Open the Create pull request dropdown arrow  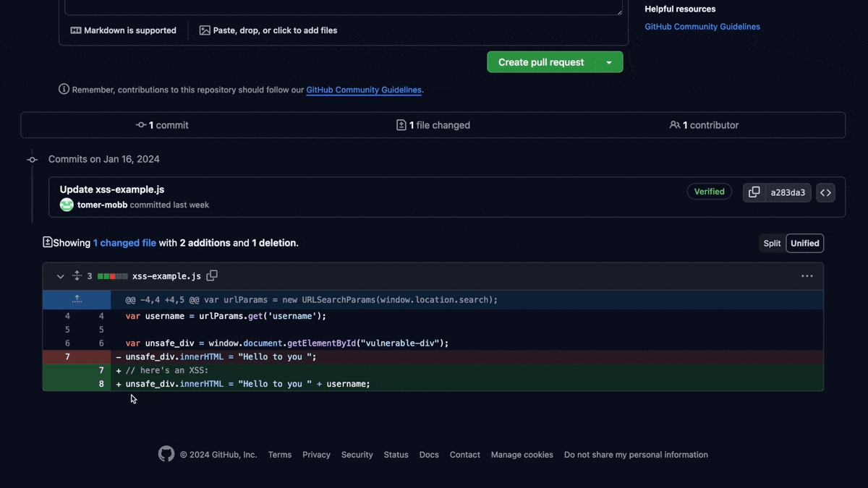coord(610,61)
